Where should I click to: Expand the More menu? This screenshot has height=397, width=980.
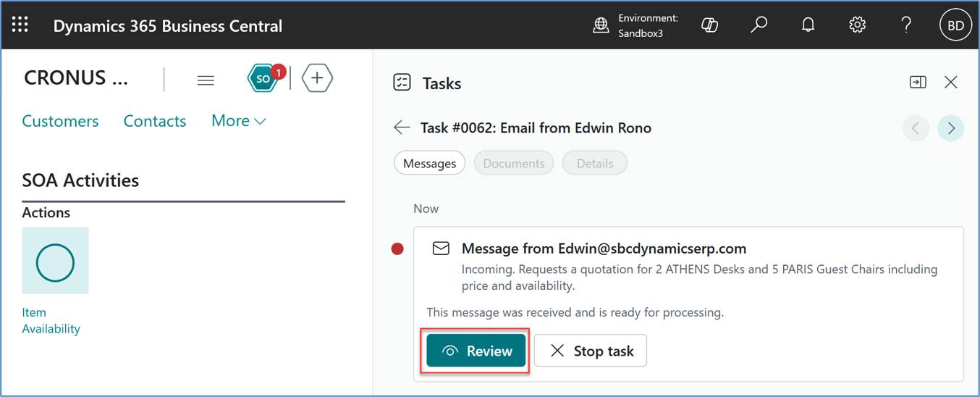pos(239,121)
